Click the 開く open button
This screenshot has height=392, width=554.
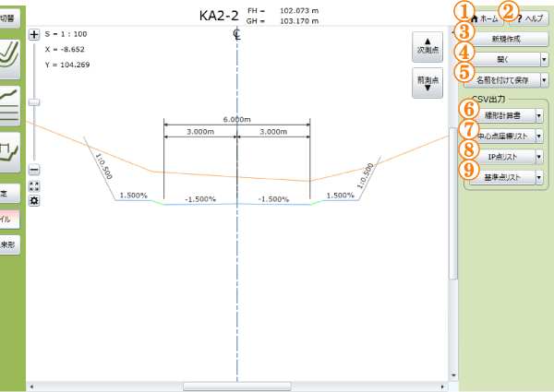point(502,60)
